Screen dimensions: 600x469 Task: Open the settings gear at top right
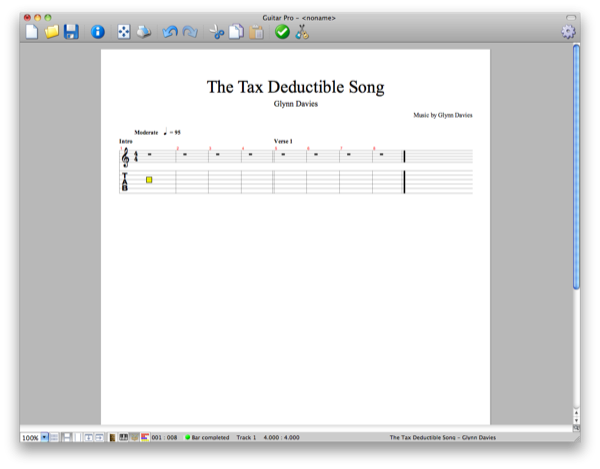coord(568,32)
